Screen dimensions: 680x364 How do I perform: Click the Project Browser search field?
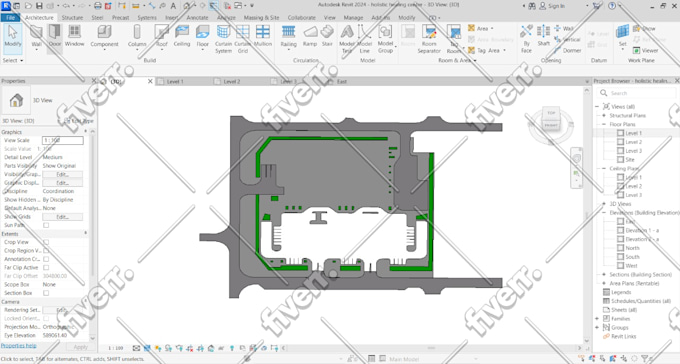coord(636,93)
